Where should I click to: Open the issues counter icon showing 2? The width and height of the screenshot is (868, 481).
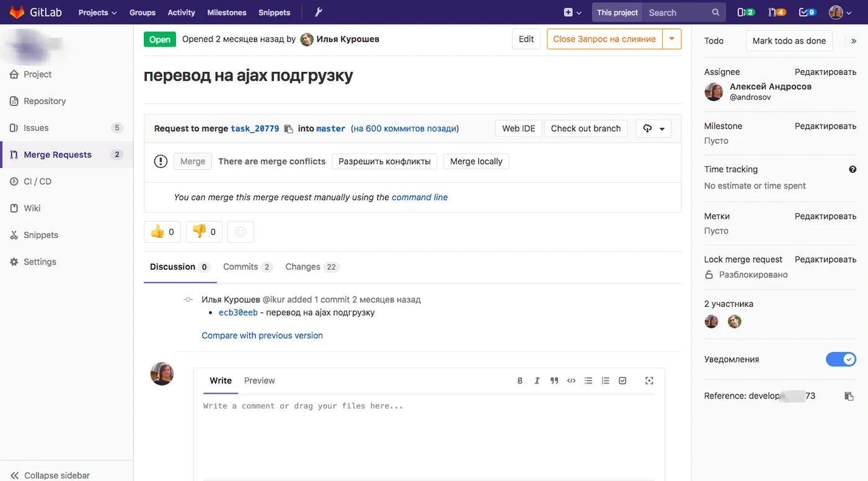point(746,12)
